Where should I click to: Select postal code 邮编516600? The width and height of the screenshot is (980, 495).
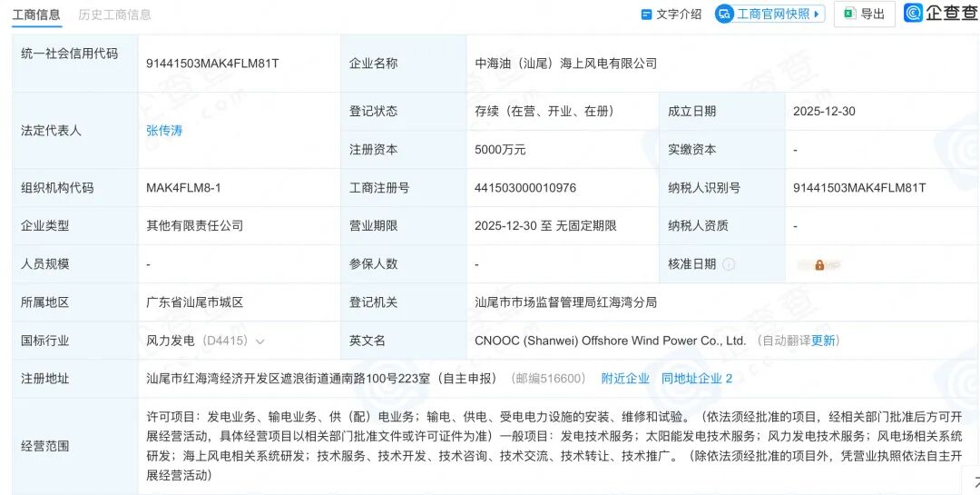click(x=549, y=379)
